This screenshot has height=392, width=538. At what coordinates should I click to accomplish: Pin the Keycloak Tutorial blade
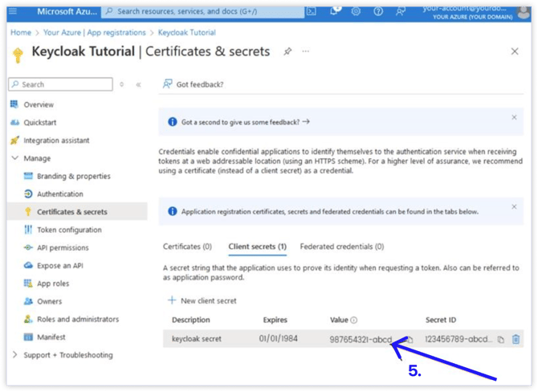[287, 51]
